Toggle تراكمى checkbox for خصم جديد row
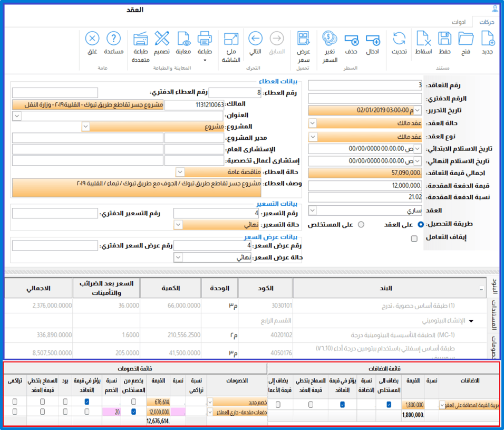 point(15,402)
